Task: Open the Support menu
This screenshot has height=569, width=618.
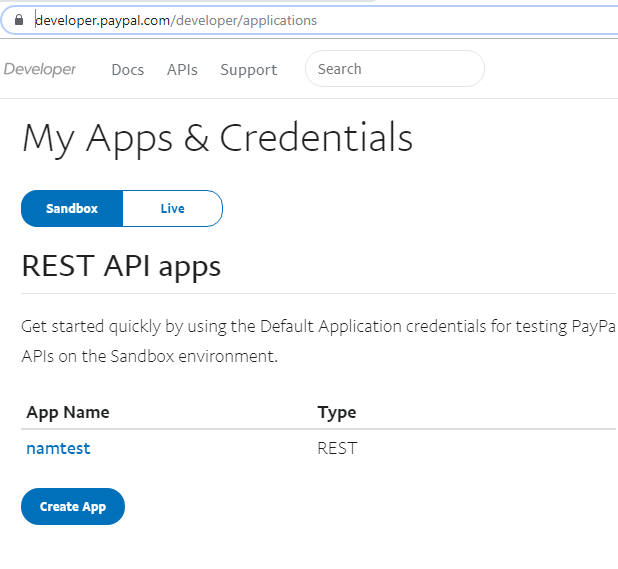Action: click(249, 70)
